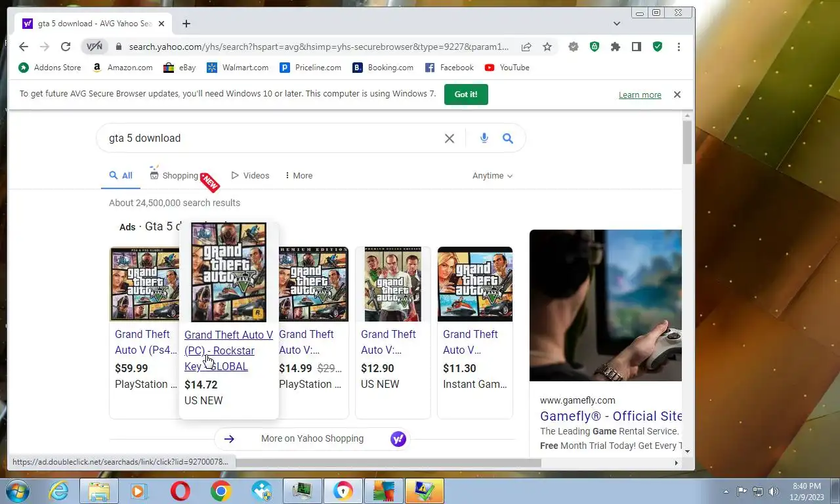Expand the tab search chevron
840x504 pixels.
617,24
